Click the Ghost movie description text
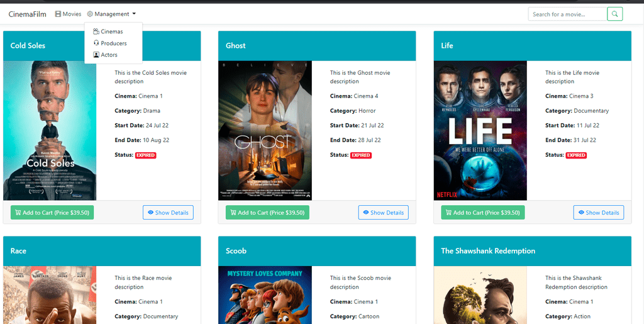 360,77
